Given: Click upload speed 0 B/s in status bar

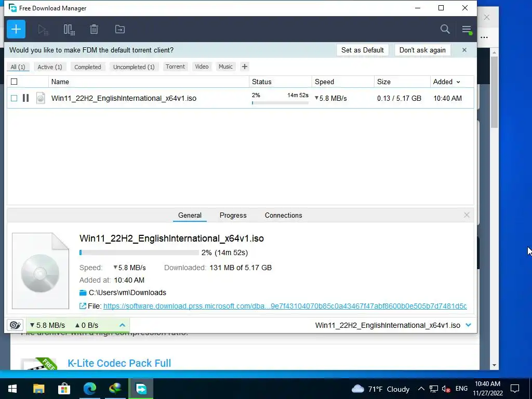Looking at the screenshot, I should (87, 325).
